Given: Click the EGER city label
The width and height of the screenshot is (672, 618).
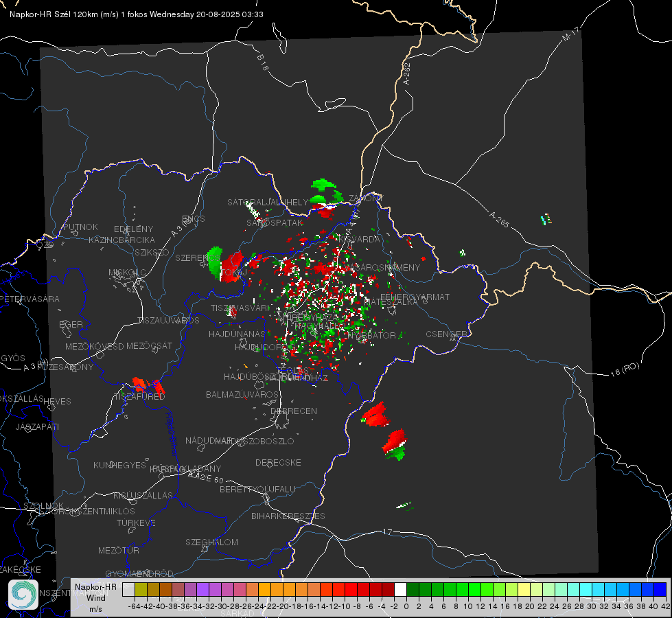Looking at the screenshot, I should (71, 324).
